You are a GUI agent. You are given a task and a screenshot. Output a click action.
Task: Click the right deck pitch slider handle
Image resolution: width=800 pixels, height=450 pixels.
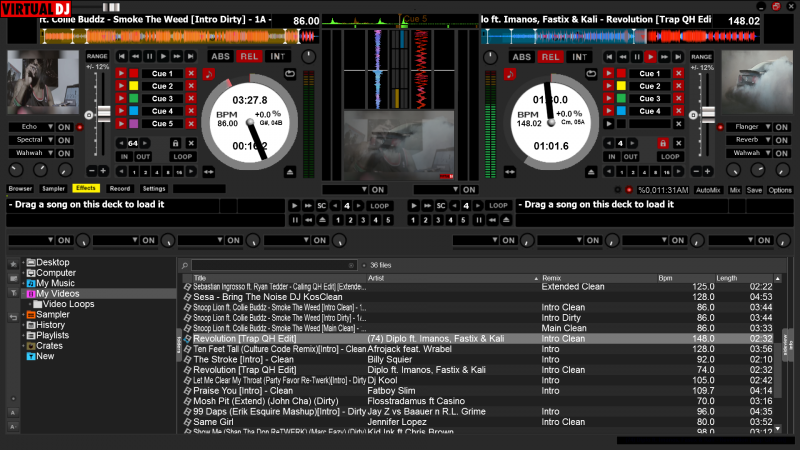708,114
